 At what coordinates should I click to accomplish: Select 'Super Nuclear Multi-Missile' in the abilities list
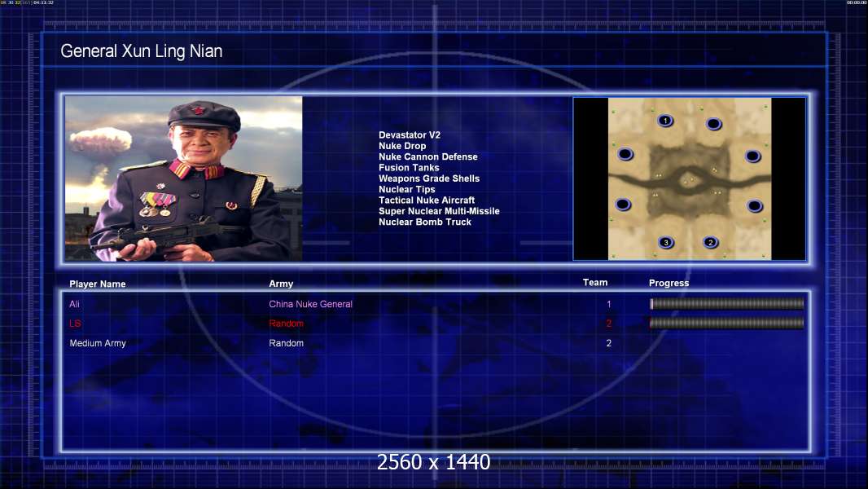[439, 211]
